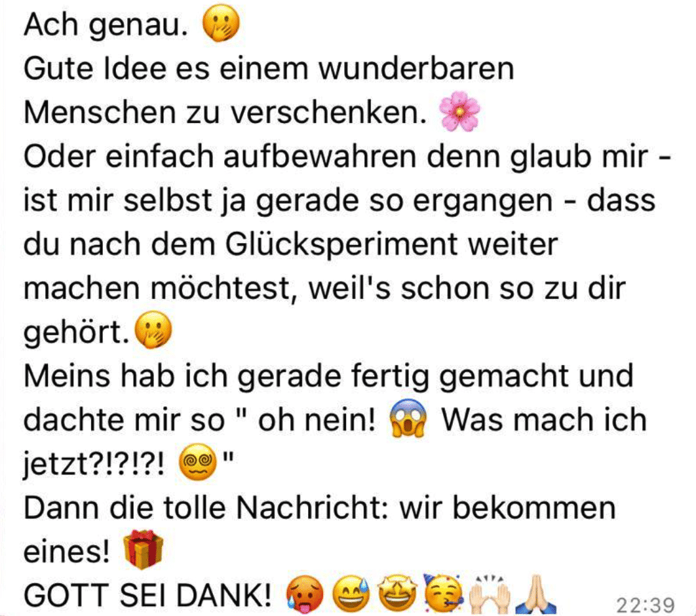Click the text 'GOTT SEI DANK!'

point(147,595)
